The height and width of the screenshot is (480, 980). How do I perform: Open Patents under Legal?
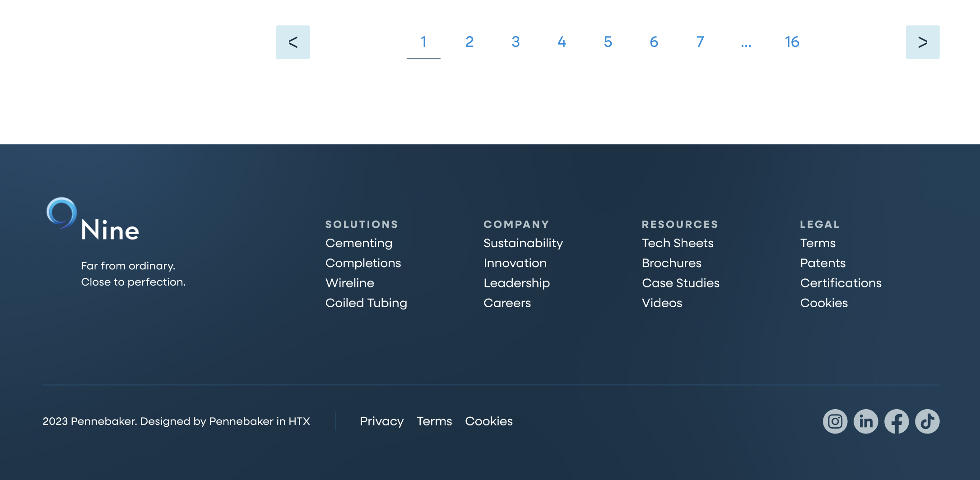822,263
